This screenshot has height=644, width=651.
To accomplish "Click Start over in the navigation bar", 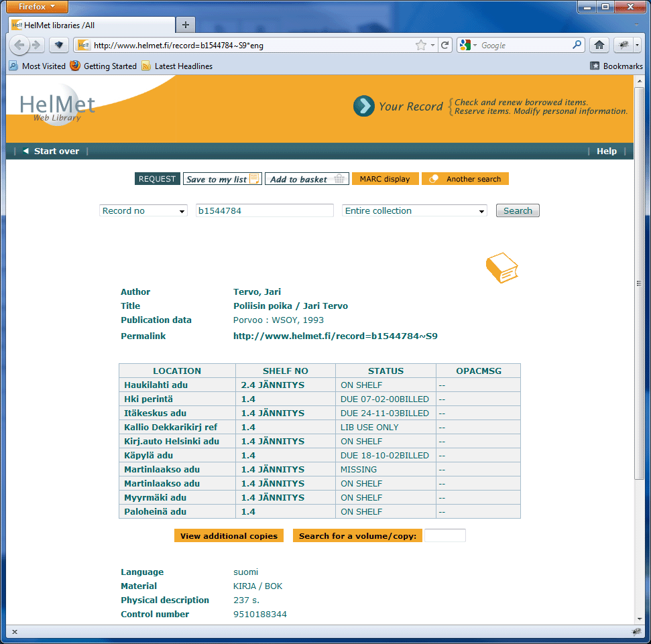I will 56,151.
